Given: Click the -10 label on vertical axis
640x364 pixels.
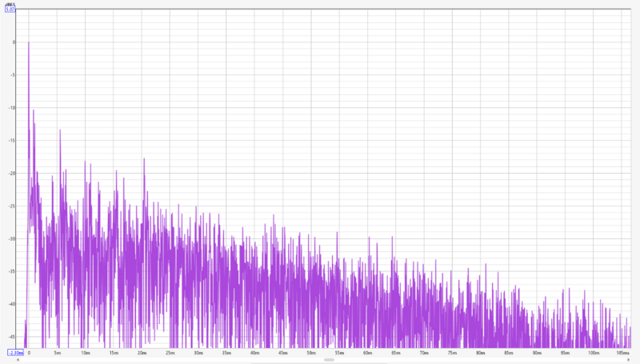Looking at the screenshot, I should [x=12, y=108].
